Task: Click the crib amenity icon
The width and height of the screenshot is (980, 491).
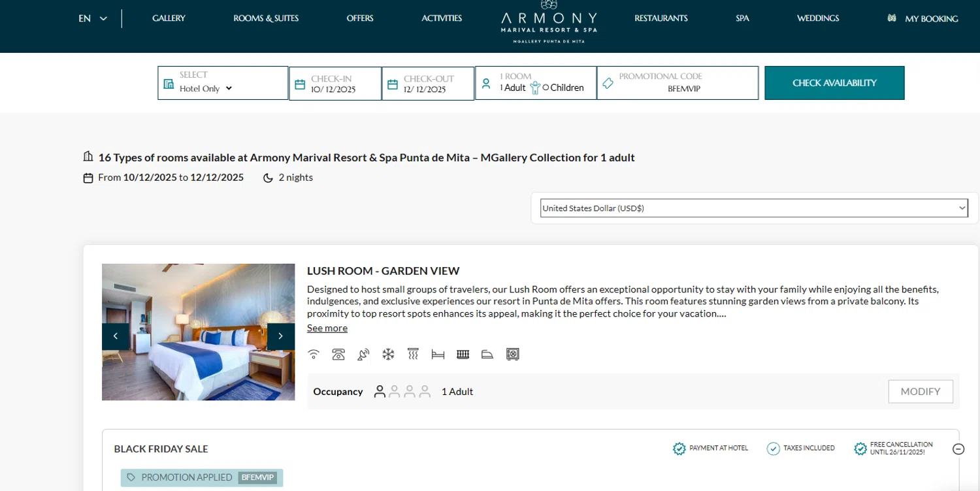Action: [x=463, y=355]
